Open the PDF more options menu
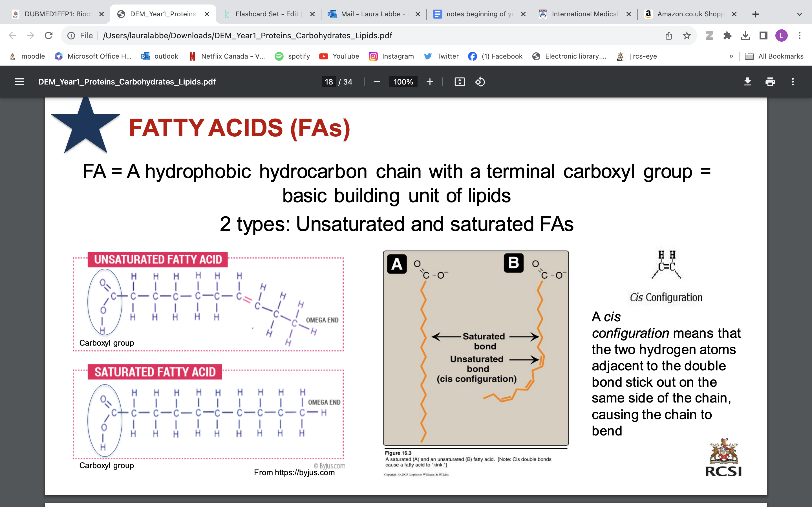 pos(792,81)
